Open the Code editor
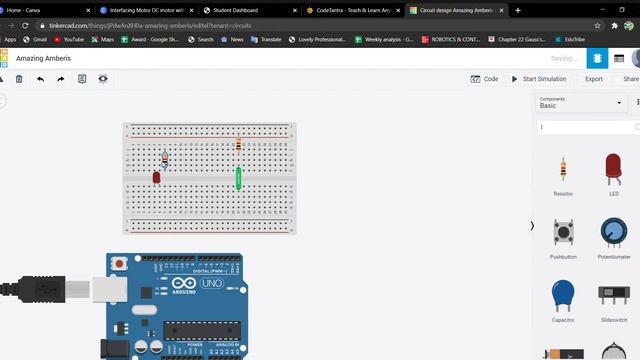 [x=484, y=79]
